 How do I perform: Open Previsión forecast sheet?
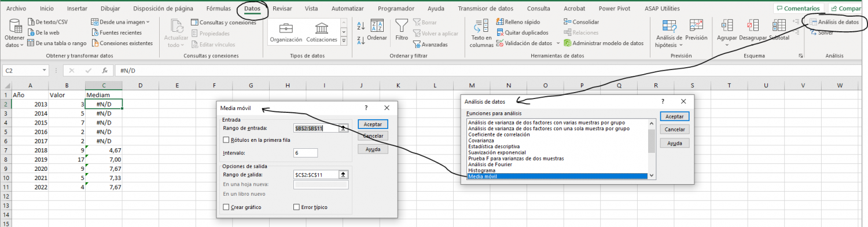[x=696, y=30]
